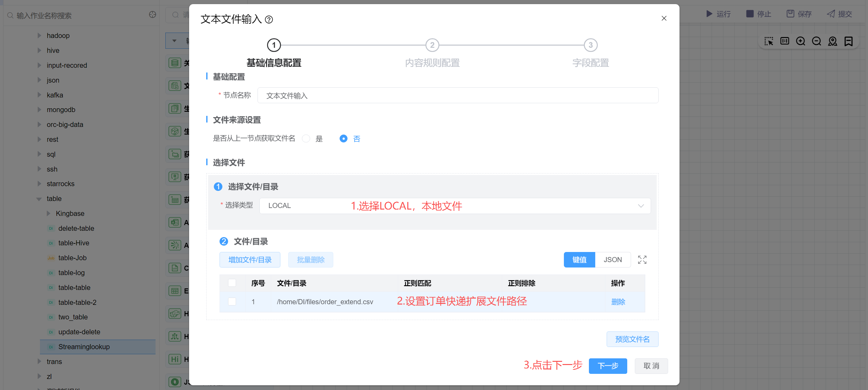Toggle the header select-all checkbox
This screenshot has height=390, width=868.
point(232,283)
